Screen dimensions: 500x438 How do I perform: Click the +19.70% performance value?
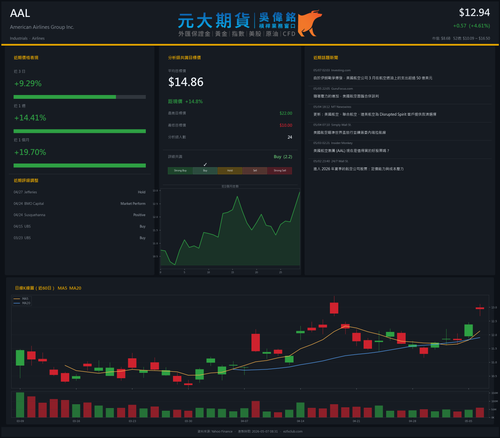[x=30, y=152]
